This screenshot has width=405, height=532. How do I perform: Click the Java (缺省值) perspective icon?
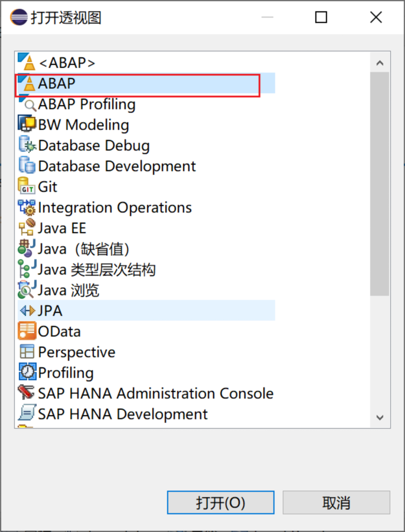point(27,248)
